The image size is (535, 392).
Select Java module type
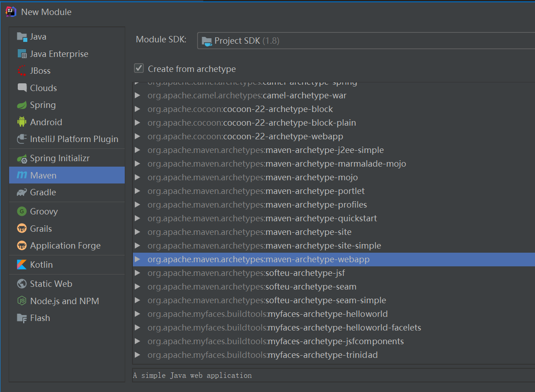[x=67, y=37]
